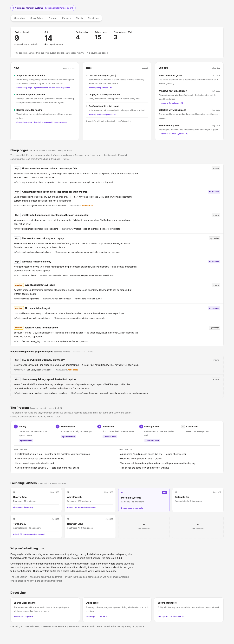Open 'closes sharp edge · Reinstall to a new path' link
The width and height of the screenshot is (234, 644).
tap(41, 122)
